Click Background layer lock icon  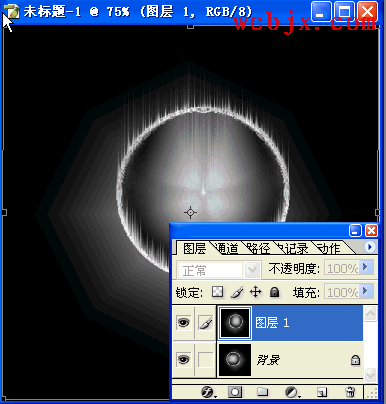pos(355,360)
